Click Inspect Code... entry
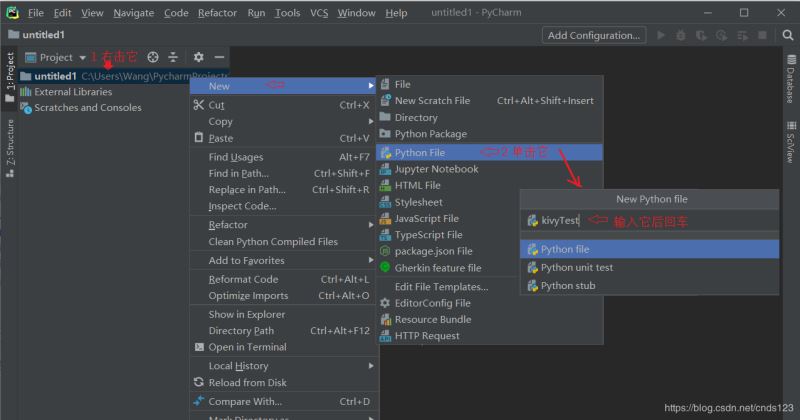This screenshot has height=420, width=800. pyautogui.click(x=283, y=206)
